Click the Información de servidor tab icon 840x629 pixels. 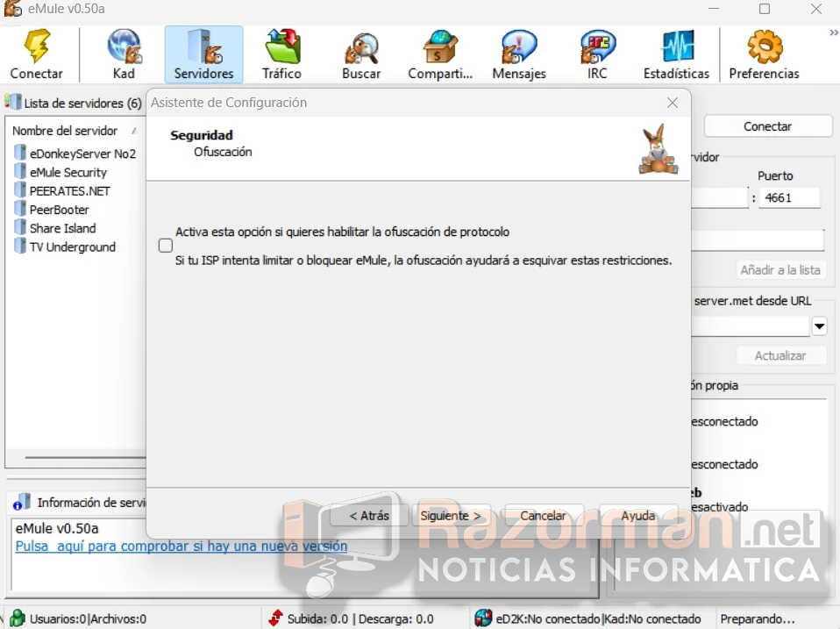pos(21,502)
